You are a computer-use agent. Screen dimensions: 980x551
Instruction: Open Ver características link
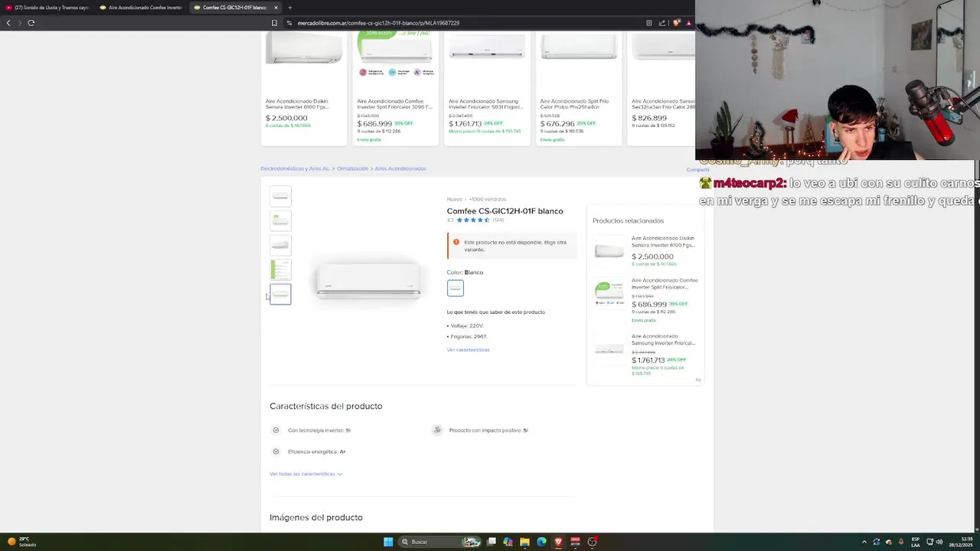pos(468,350)
